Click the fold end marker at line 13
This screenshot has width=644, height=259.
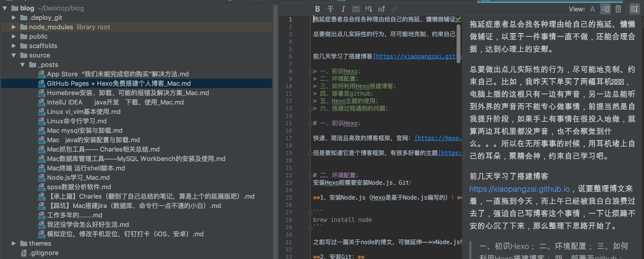click(x=310, y=109)
